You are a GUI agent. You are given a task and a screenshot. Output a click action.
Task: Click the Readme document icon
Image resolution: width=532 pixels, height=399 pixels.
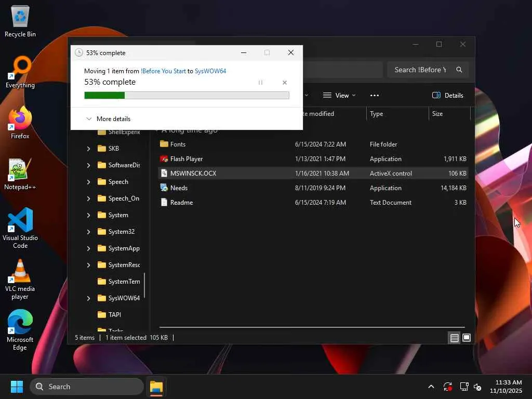[x=164, y=202]
